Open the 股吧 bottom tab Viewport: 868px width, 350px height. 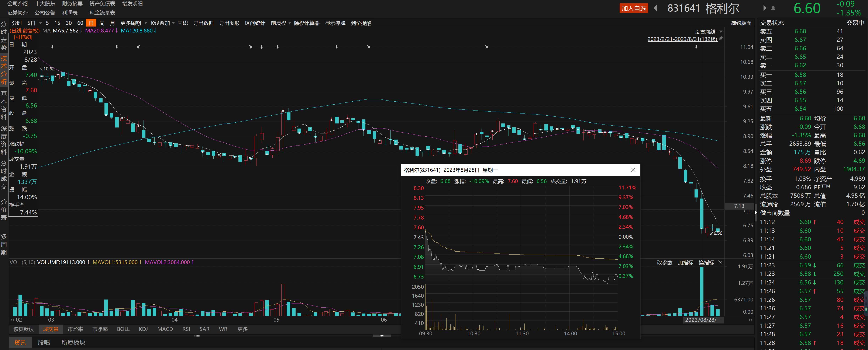(x=44, y=342)
